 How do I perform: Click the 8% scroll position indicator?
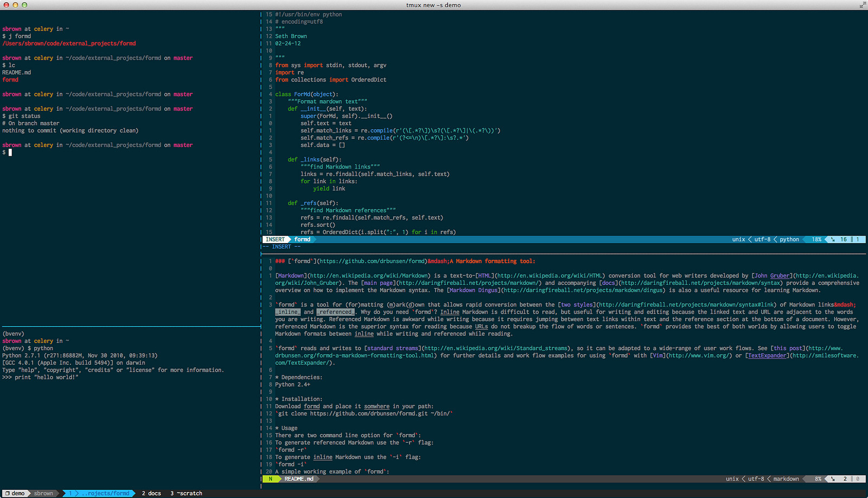[x=818, y=479]
